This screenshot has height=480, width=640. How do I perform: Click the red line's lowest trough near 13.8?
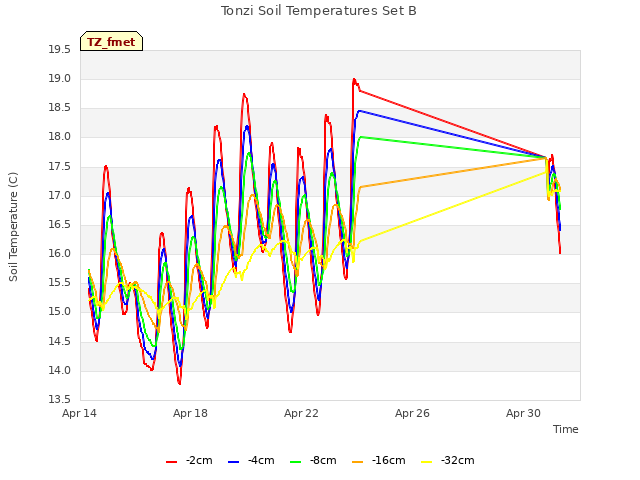click(x=180, y=383)
